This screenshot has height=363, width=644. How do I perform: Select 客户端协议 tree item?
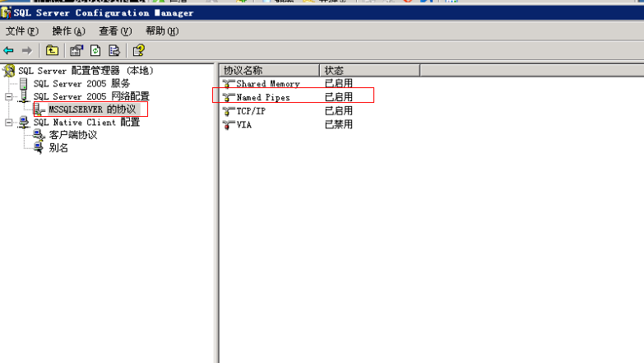[72, 135]
